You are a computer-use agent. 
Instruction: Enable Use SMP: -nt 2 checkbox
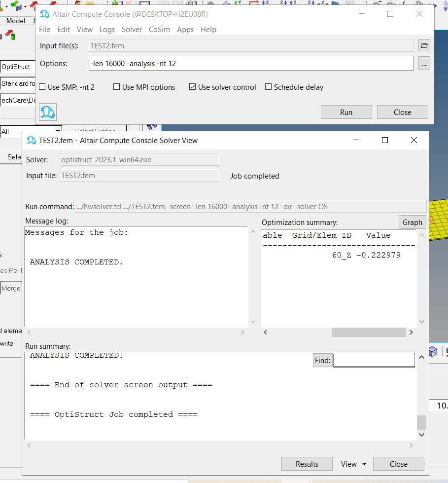click(x=42, y=87)
